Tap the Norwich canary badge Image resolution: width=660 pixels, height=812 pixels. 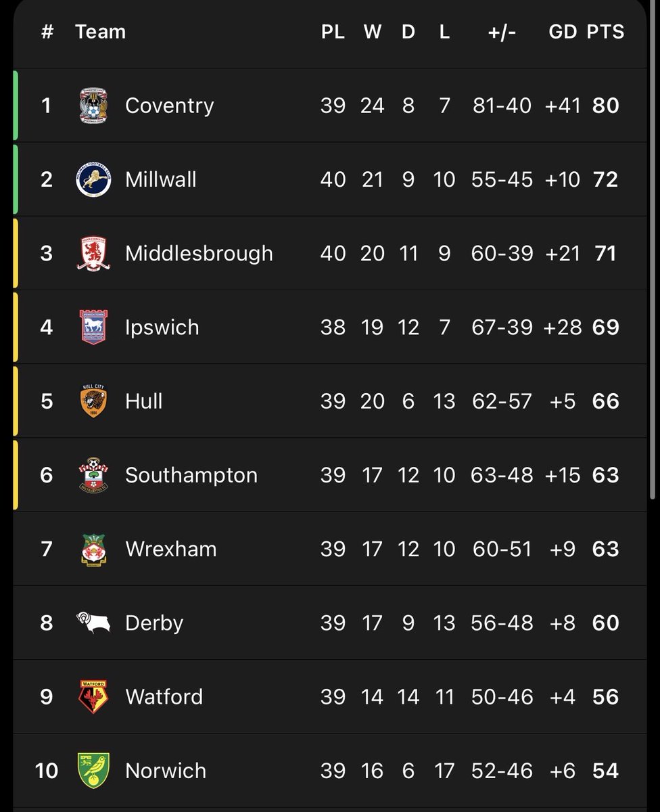93,770
